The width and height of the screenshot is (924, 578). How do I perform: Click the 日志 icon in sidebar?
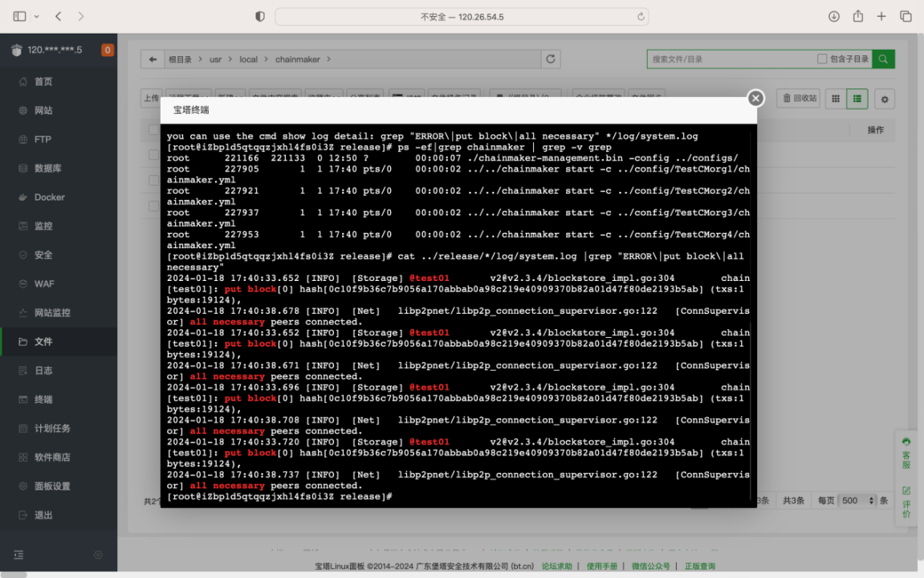point(23,370)
